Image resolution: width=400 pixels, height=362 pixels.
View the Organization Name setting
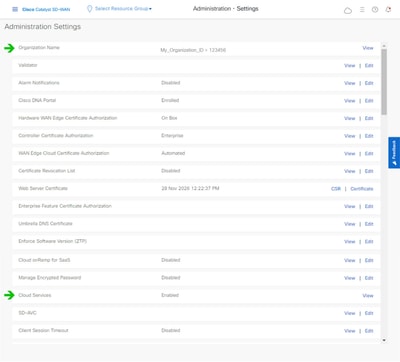pos(368,48)
